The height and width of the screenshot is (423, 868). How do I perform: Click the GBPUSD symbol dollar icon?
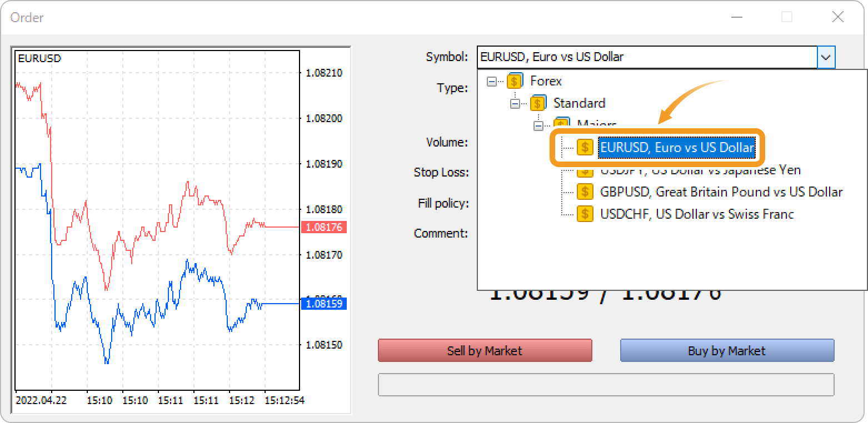(585, 192)
